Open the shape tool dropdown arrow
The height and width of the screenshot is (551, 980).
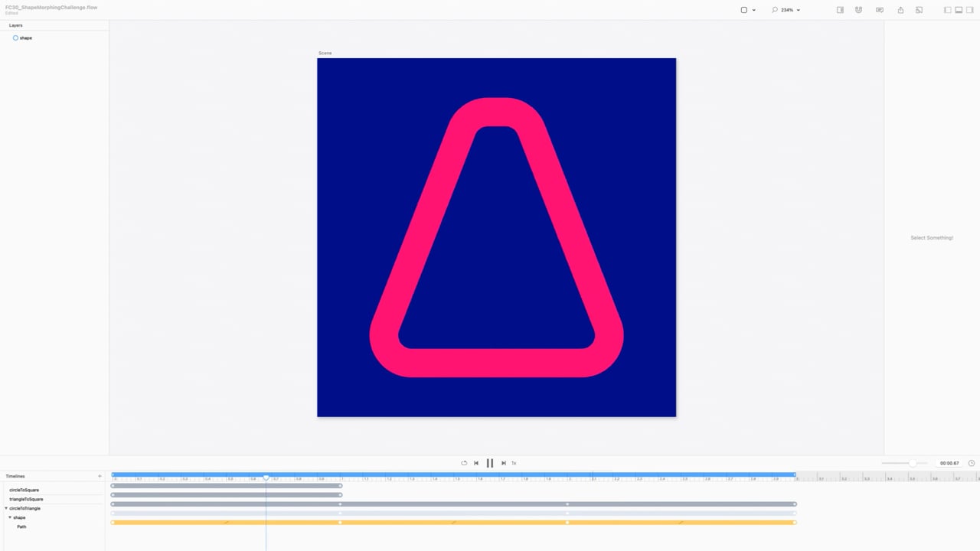click(754, 10)
